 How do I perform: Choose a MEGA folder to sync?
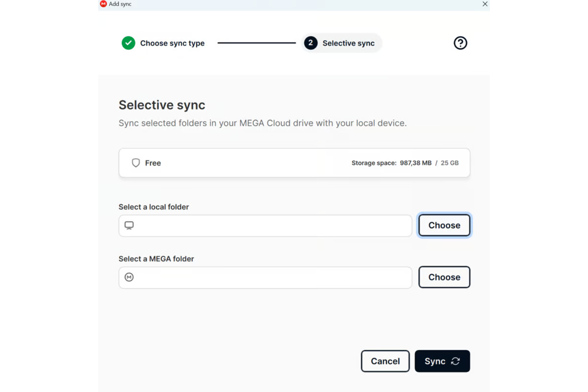[x=444, y=277]
